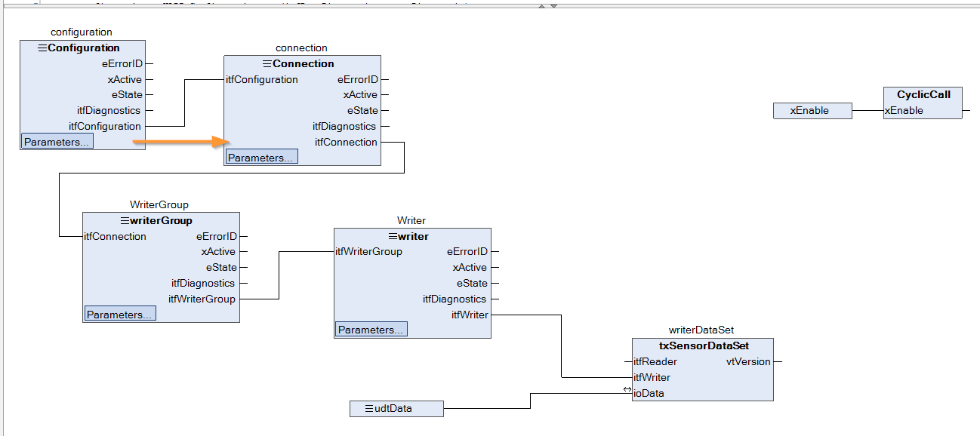
Task: Select itfConfiguration output on Configuration block
Action: coord(105,126)
